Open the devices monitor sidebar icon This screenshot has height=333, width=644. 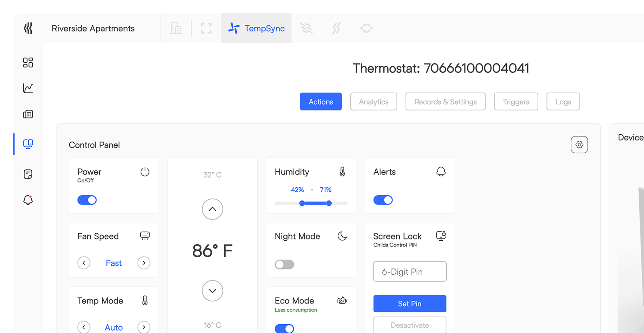click(x=28, y=144)
